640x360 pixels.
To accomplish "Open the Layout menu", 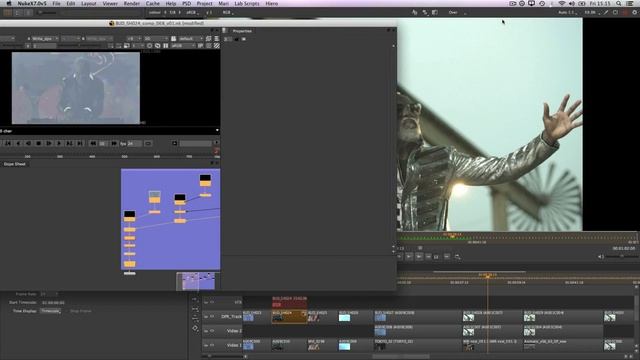I will (x=89, y=3).
